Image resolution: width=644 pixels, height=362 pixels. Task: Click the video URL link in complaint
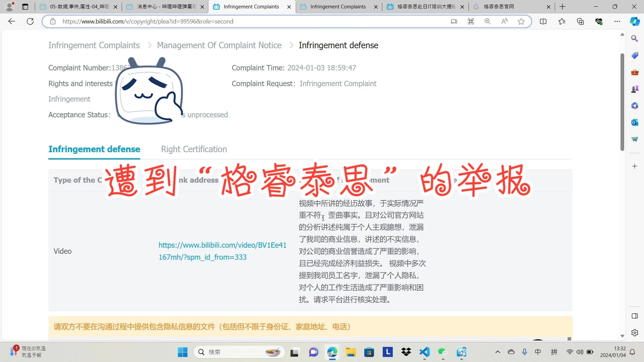(x=222, y=251)
